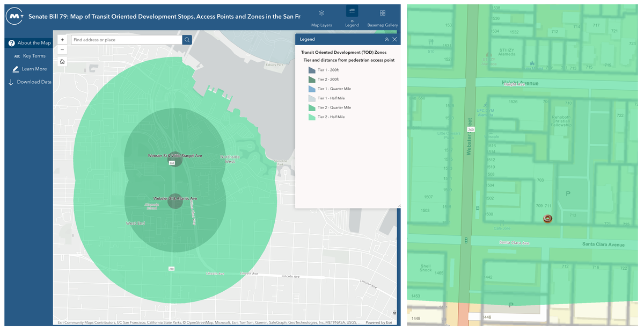Viewport: 644px width, 331px height.
Task: Click the Webster Street vertical label
Action: tap(469, 137)
